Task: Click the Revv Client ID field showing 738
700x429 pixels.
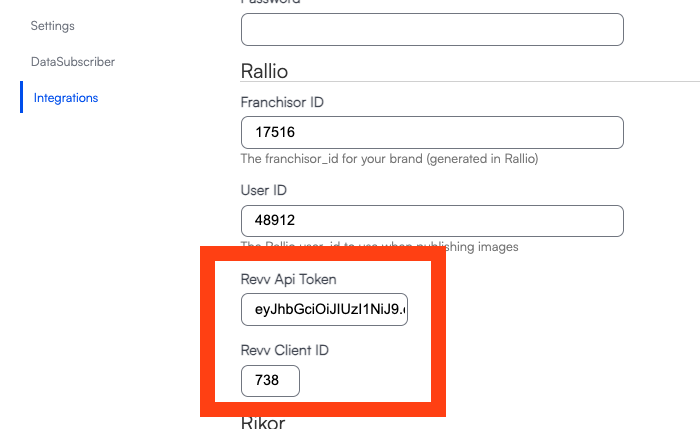Action: click(x=270, y=381)
